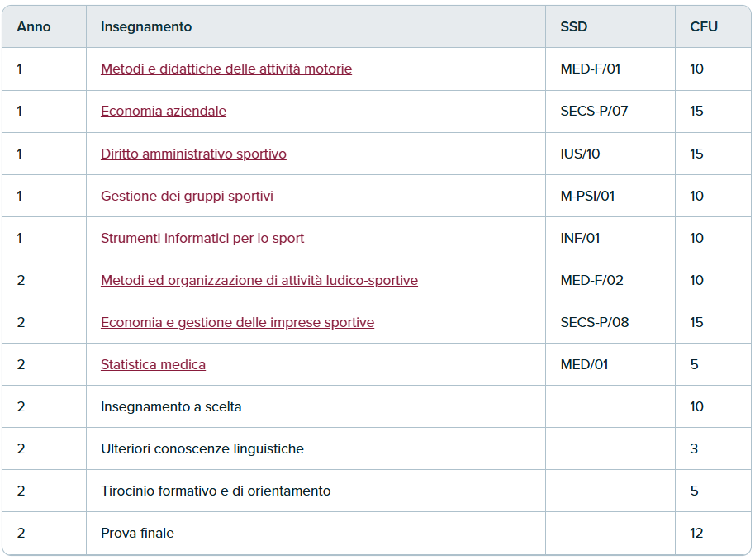Click the SECS-P/07 SSD code cell

pyautogui.click(x=594, y=112)
